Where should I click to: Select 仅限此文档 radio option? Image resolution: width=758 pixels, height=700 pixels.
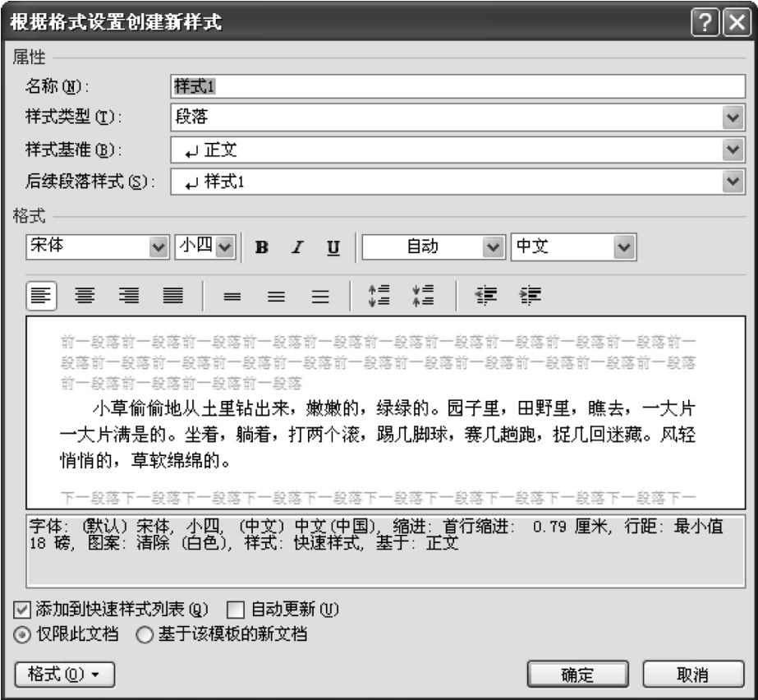[22, 634]
